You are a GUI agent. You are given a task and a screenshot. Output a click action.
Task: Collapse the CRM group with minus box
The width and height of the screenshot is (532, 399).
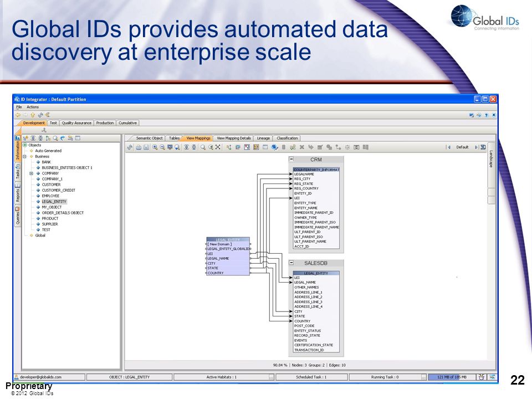[291, 159]
